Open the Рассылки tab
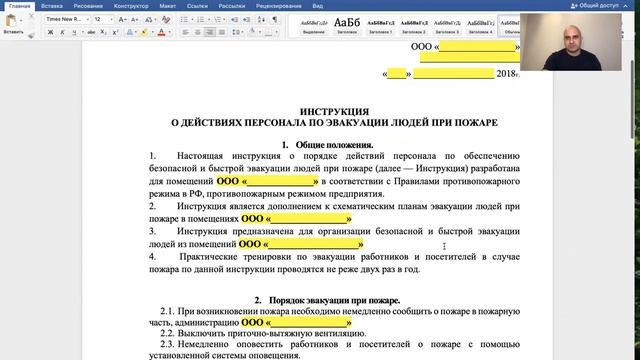Screen dimensions: 640x360 [232, 6]
